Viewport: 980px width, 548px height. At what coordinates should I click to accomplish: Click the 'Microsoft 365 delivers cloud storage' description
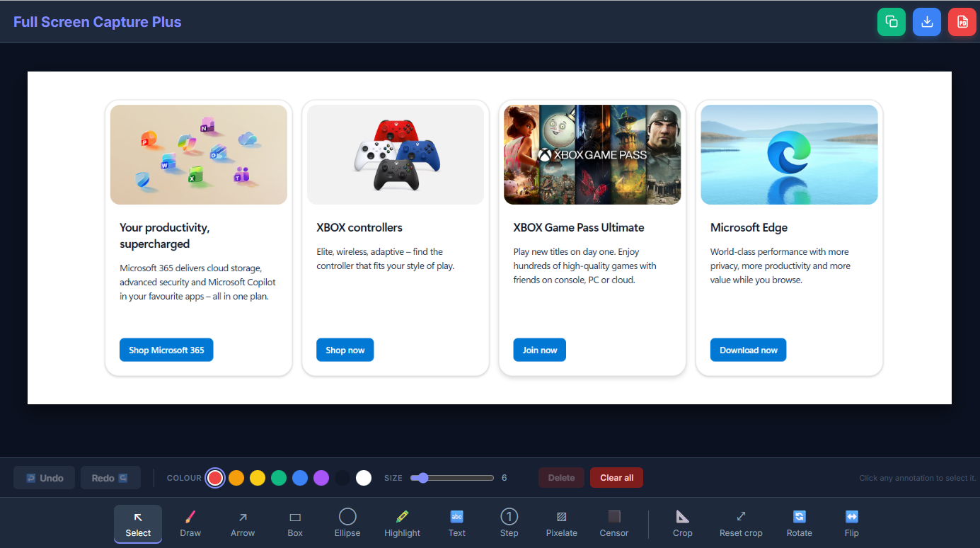click(x=198, y=282)
